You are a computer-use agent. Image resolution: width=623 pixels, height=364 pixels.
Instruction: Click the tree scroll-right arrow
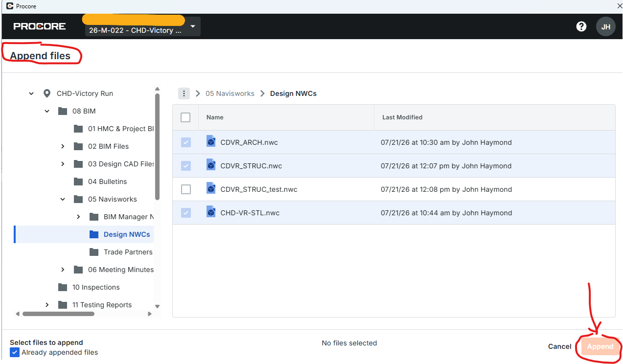click(x=150, y=314)
